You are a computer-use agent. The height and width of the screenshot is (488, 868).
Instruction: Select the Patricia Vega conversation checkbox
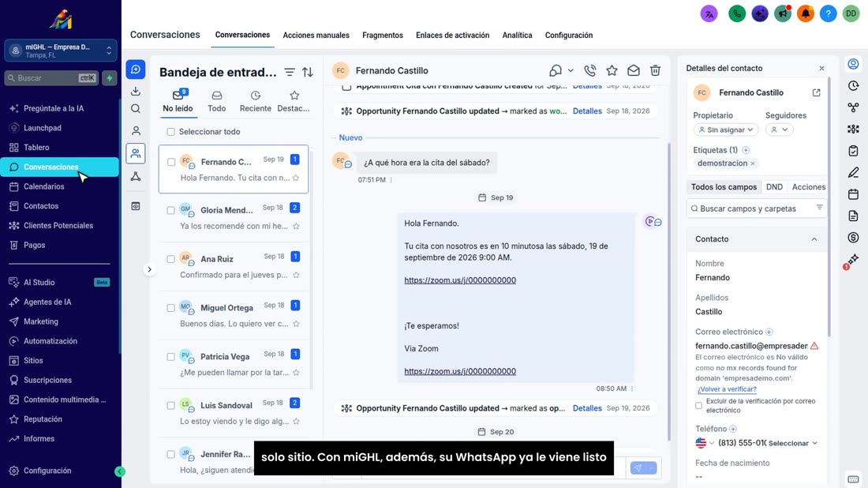(171, 357)
